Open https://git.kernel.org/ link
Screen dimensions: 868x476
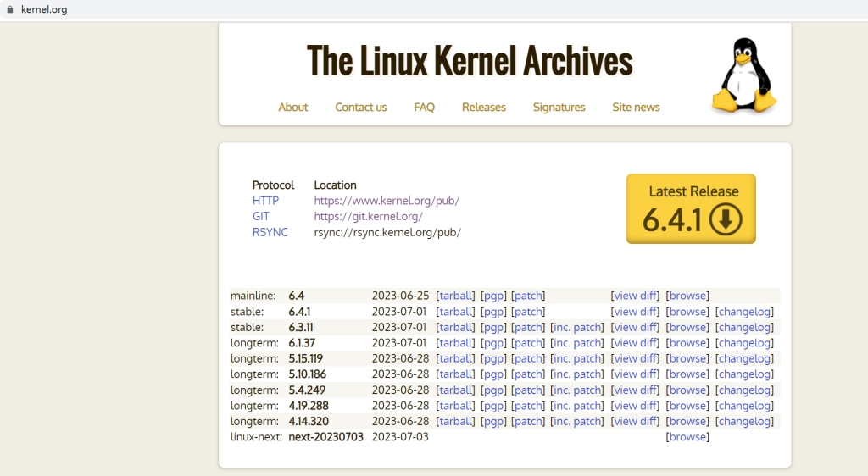tap(368, 216)
